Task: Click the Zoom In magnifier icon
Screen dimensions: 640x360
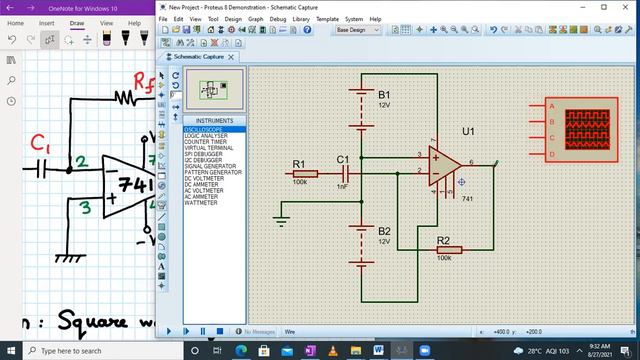Action: click(444, 30)
